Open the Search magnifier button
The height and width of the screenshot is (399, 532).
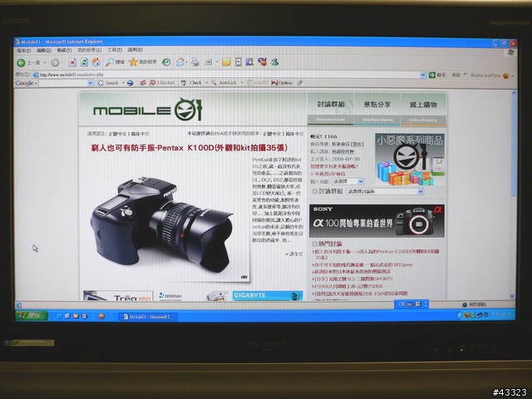pyautogui.click(x=115, y=62)
